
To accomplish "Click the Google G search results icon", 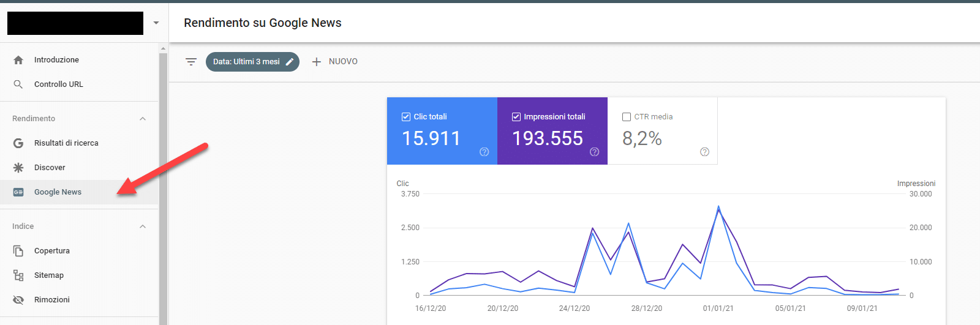I will point(18,143).
